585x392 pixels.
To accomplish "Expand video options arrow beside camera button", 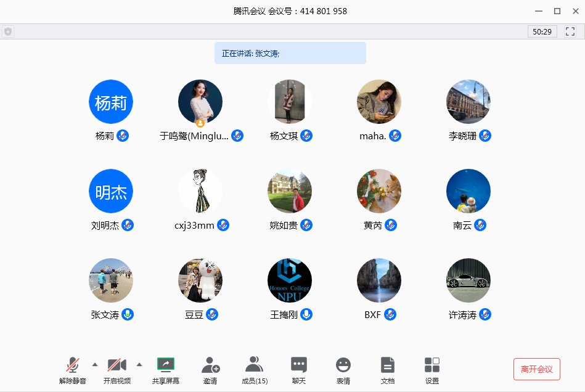I will [x=139, y=364].
